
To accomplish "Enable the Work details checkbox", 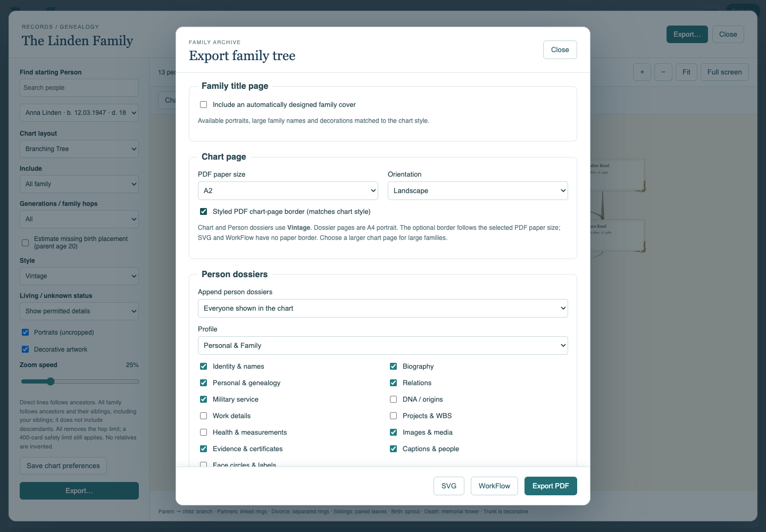I will pos(203,416).
